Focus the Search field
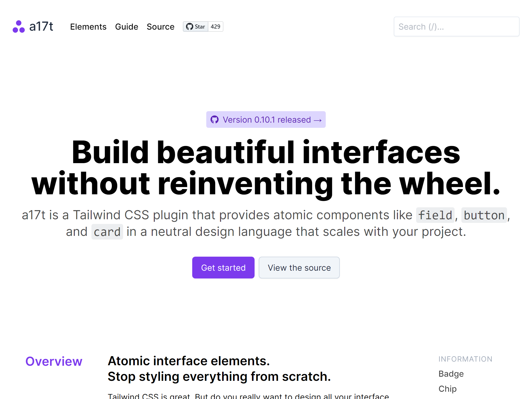532x399 pixels. (456, 26)
